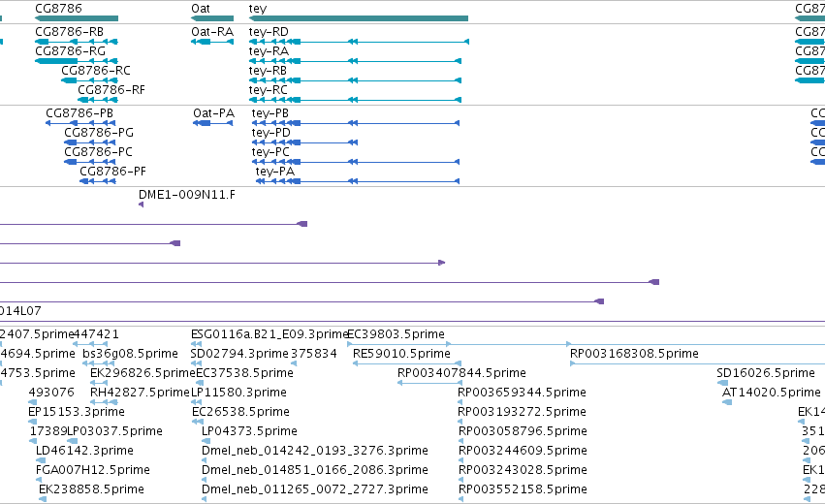This screenshot has height=504, width=825.
Task: Select the Oat-PA protein label
Action: [213, 113]
